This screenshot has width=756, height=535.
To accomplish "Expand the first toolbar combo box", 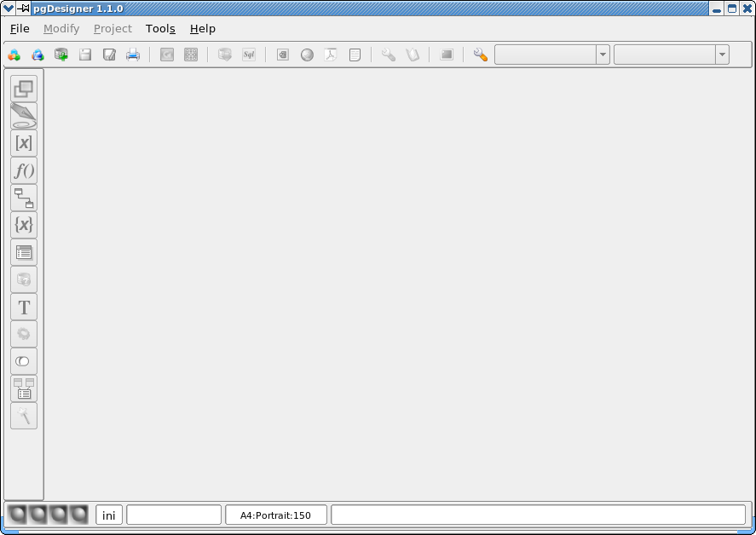I will coord(603,55).
